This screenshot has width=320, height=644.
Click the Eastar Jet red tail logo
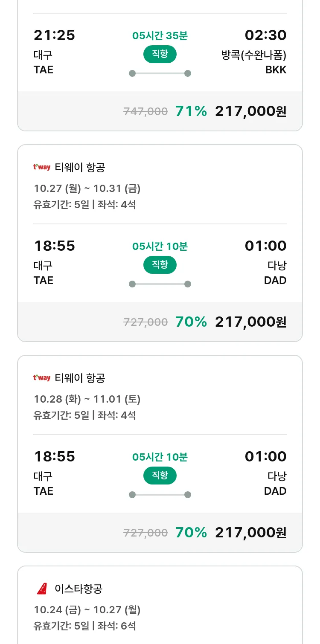coord(42,589)
